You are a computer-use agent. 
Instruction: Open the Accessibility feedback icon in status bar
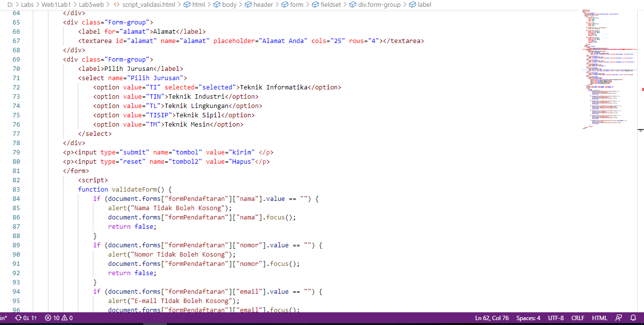(x=618, y=318)
